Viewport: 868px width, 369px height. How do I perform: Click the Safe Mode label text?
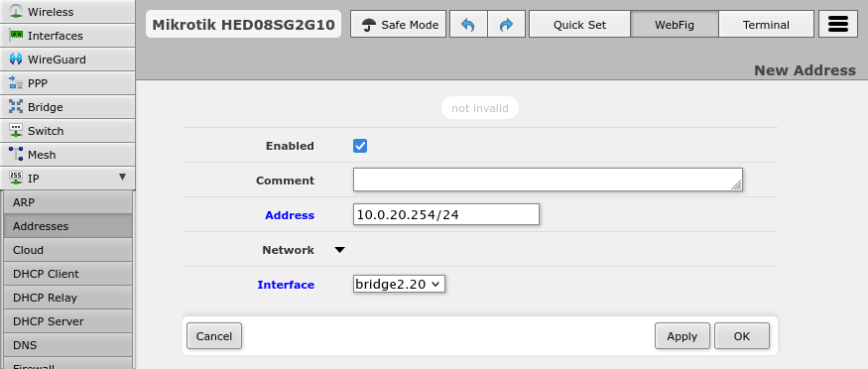pyautogui.click(x=410, y=25)
